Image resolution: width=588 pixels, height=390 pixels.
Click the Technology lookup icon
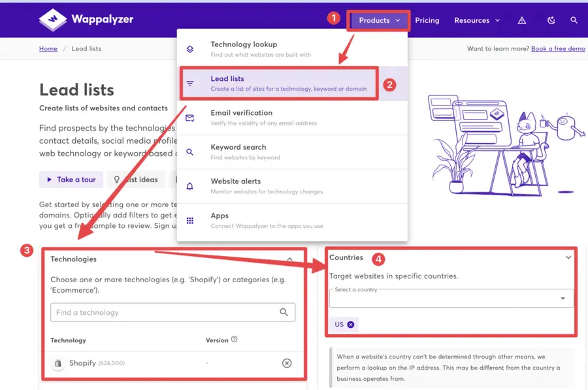tap(190, 48)
